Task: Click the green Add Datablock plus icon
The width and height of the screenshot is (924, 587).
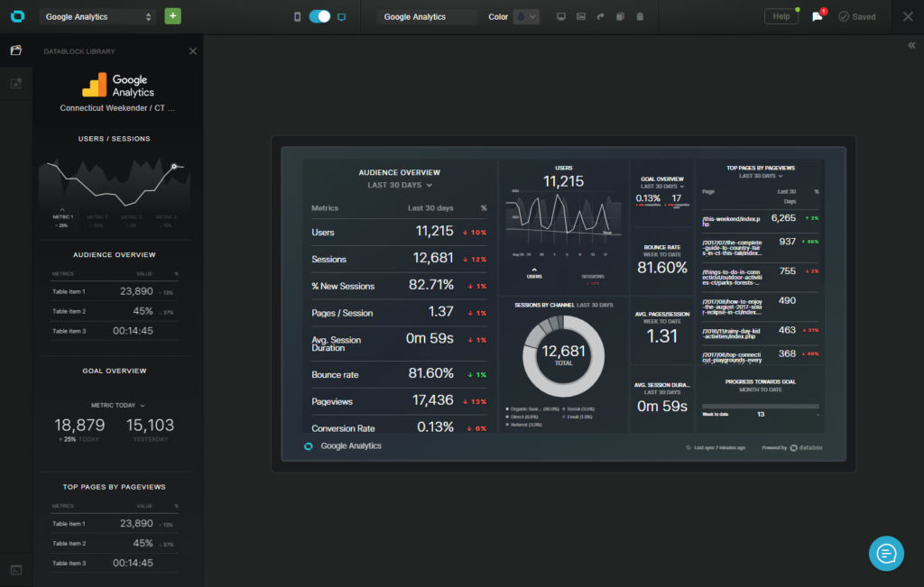Action: click(171, 16)
